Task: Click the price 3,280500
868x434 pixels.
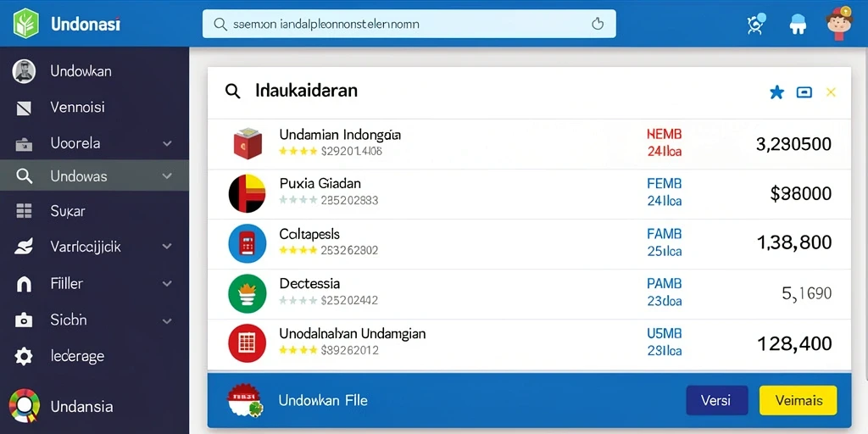Action: (793, 144)
